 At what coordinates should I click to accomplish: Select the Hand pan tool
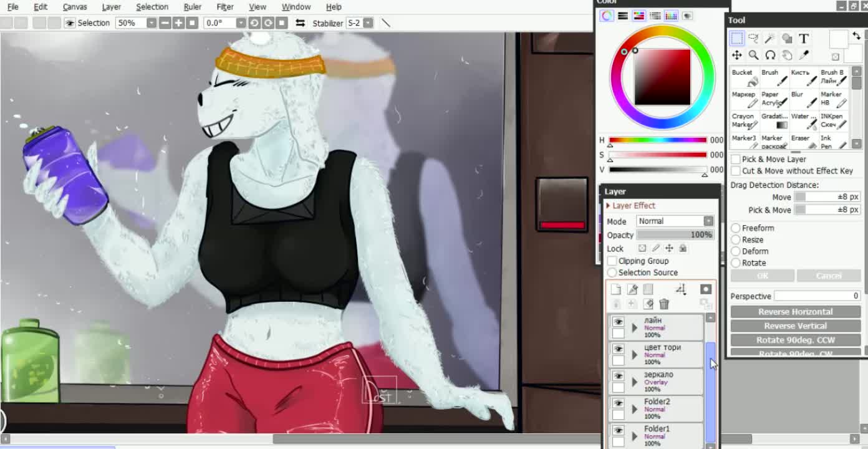787,56
